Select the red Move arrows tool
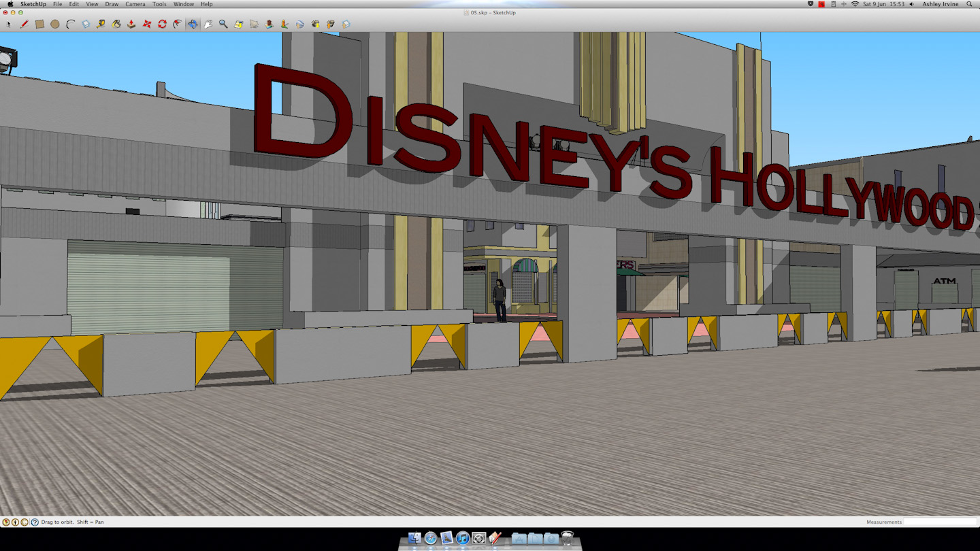This screenshot has height=551, width=980. tap(147, 24)
